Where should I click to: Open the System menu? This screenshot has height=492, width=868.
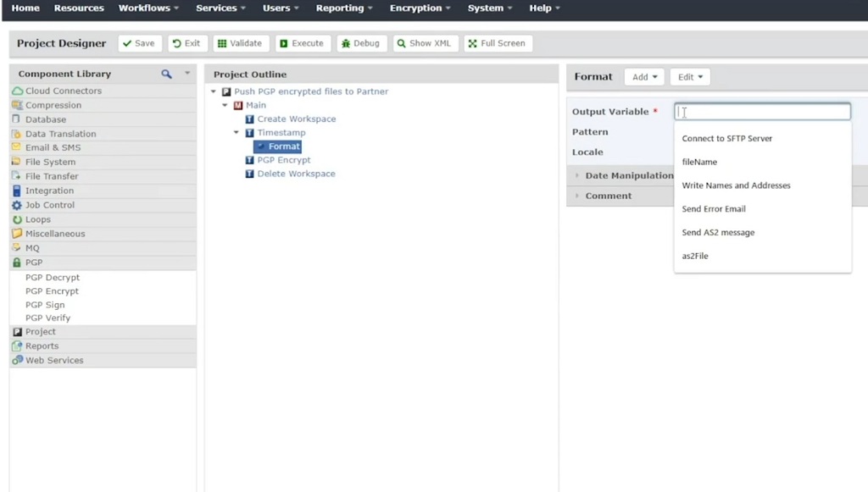490,8
